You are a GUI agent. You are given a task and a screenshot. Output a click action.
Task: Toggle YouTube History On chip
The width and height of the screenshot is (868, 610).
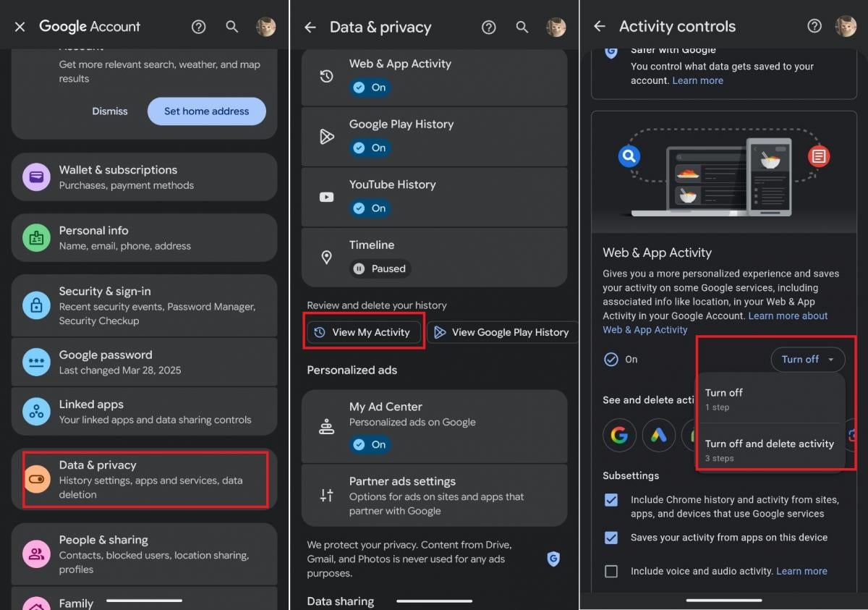pos(370,208)
